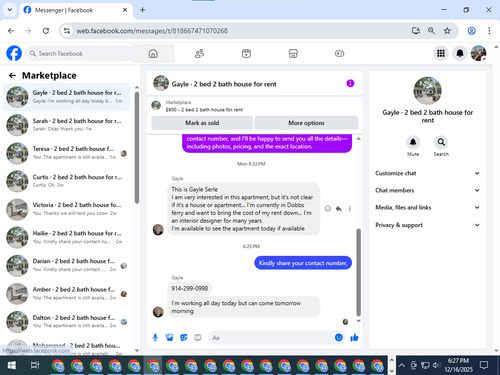The image size is (500, 375).
Task: Open conversation information purple icon
Action: pos(350,83)
